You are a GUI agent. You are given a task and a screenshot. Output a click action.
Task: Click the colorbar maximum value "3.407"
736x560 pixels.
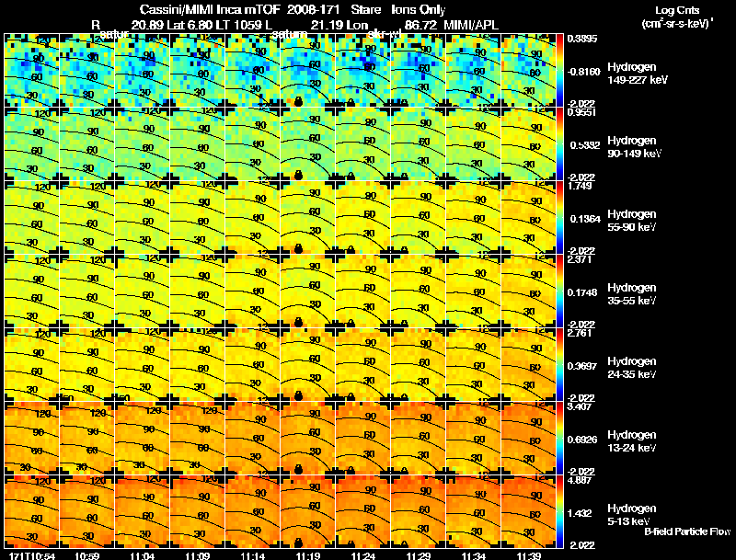pyautogui.click(x=580, y=406)
